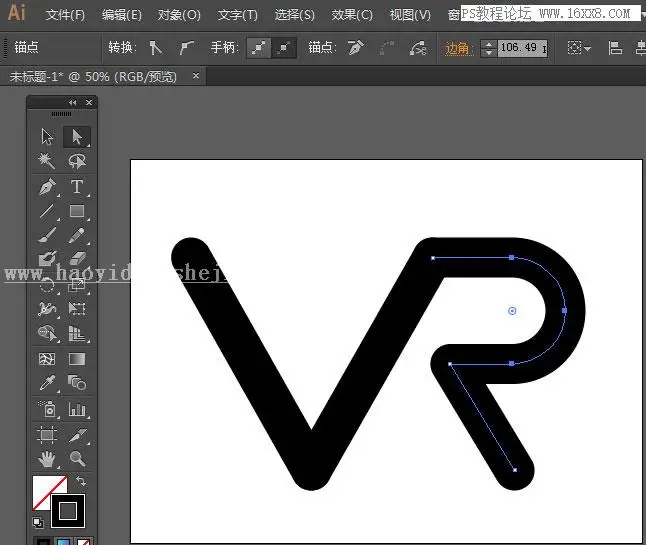
Task: Convert selected anchor points to smooth
Action: point(187,48)
